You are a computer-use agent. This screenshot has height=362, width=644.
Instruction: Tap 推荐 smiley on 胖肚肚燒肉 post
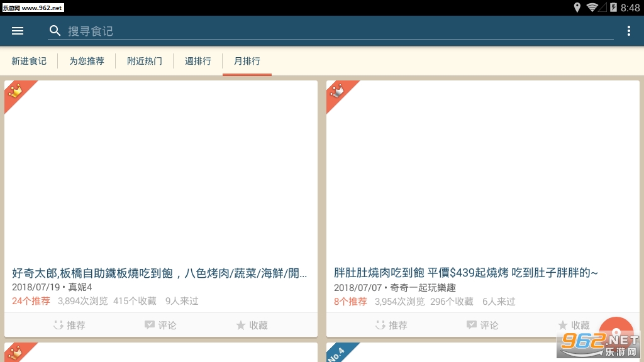[x=380, y=325]
